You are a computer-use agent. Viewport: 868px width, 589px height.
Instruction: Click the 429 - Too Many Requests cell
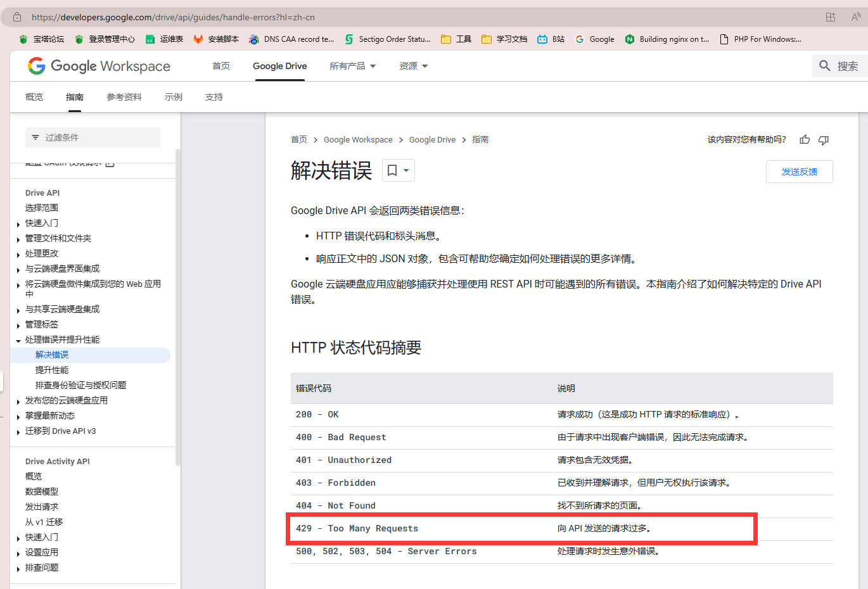pyautogui.click(x=357, y=528)
